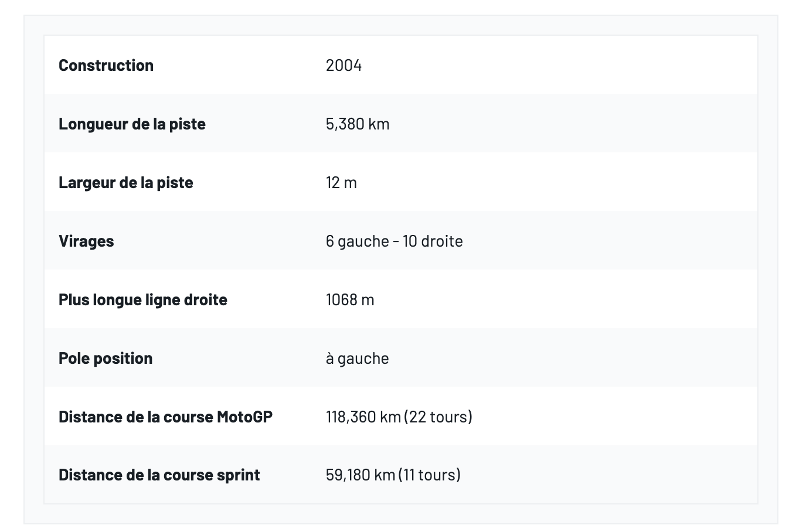
Task: Click the 'Pole position' row label
Action: 106,358
